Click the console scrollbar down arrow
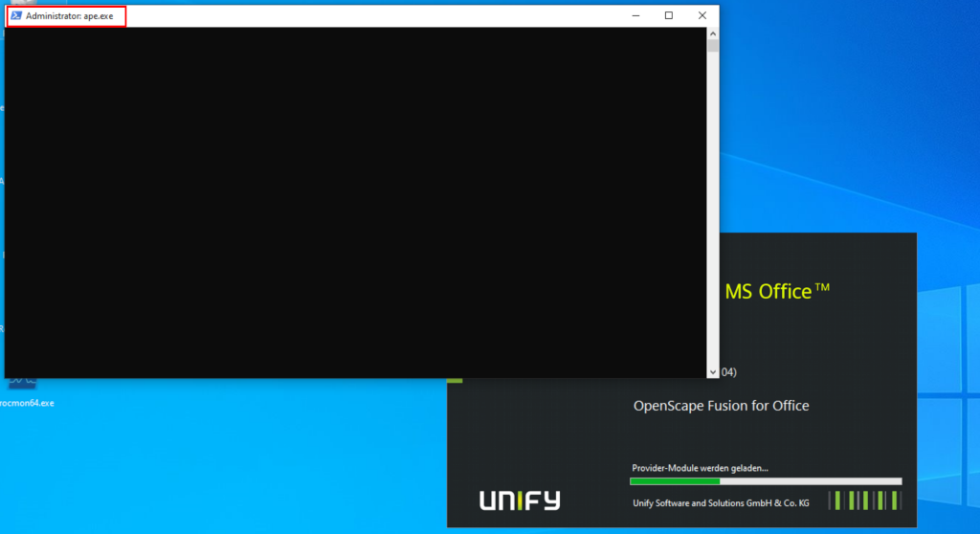This screenshot has width=980, height=534. [x=712, y=371]
